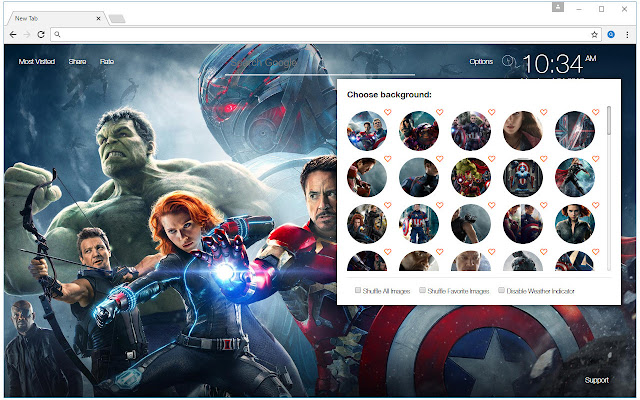
Task: Click the browser forward arrow
Action: pyautogui.click(x=27, y=35)
